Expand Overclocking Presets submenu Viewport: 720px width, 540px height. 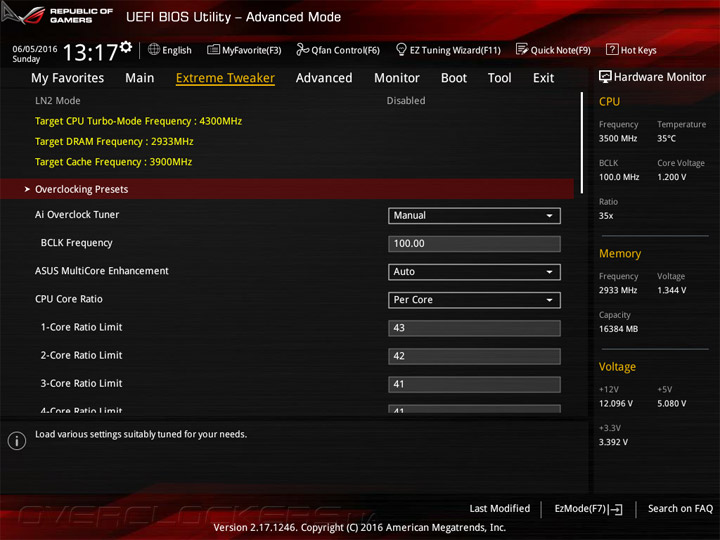tap(287, 189)
